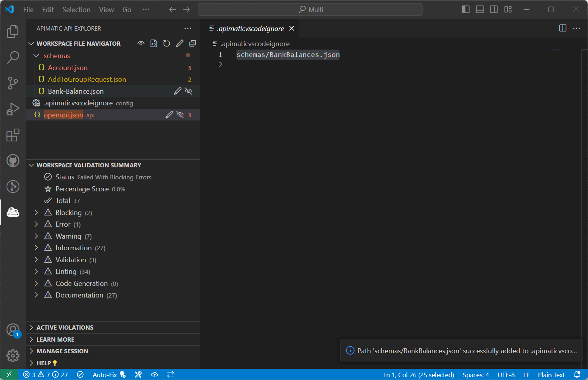The height and width of the screenshot is (380, 588).
Task: Toggle ignore on openapi.json row
Action: click(x=180, y=115)
